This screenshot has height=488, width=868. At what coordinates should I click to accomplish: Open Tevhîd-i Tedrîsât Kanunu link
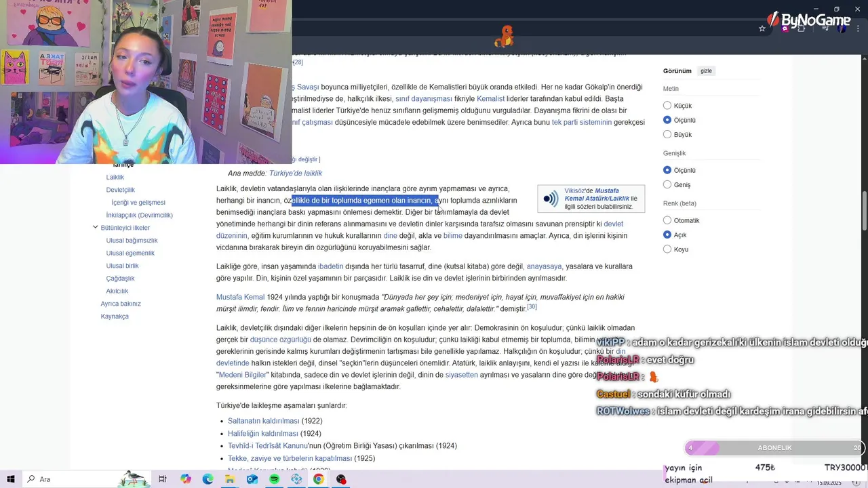click(268, 446)
